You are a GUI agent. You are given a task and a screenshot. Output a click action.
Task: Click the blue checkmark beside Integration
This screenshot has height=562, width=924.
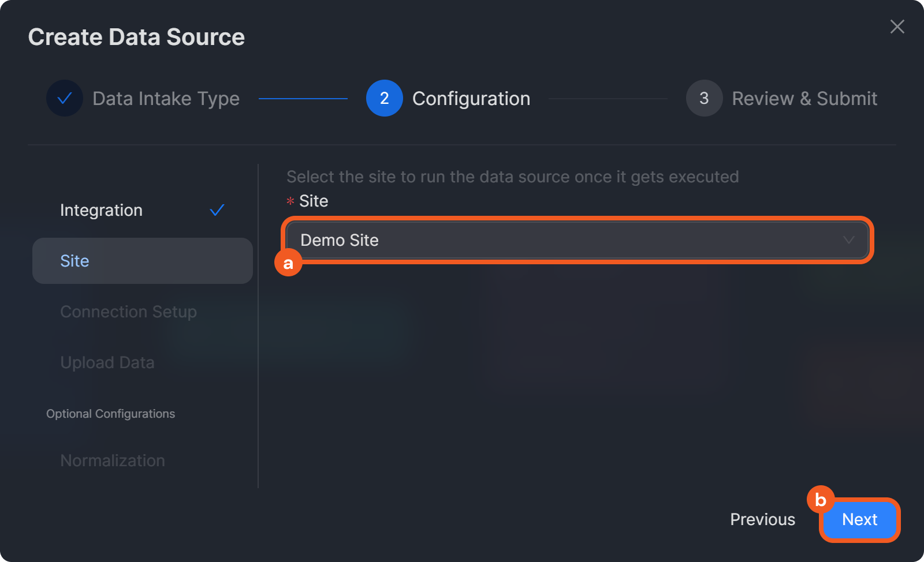217,210
